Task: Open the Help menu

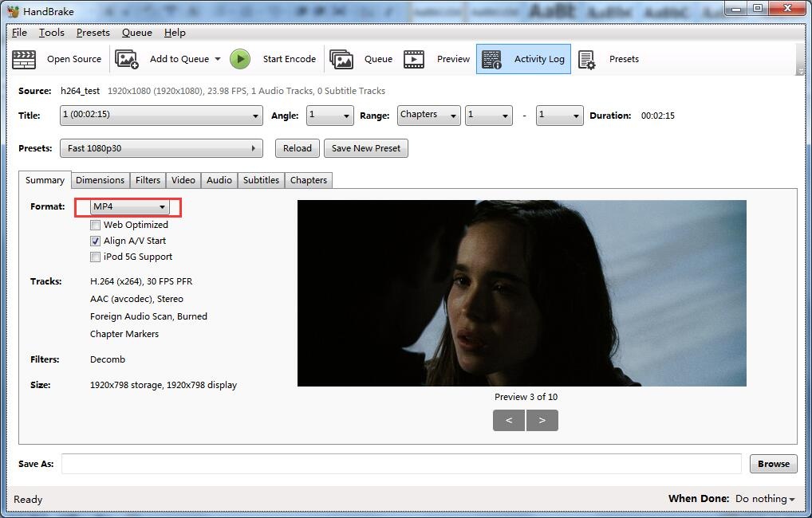Action: tap(175, 33)
